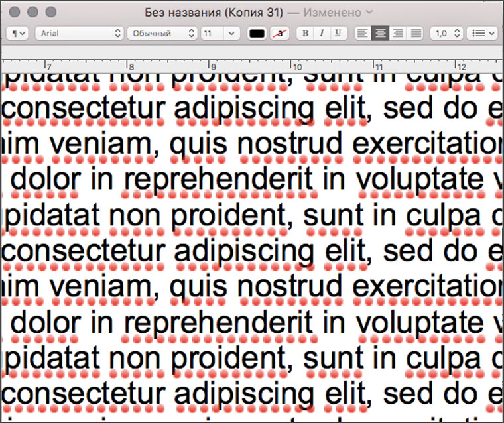Click the font size field showing 11

pos(212,33)
